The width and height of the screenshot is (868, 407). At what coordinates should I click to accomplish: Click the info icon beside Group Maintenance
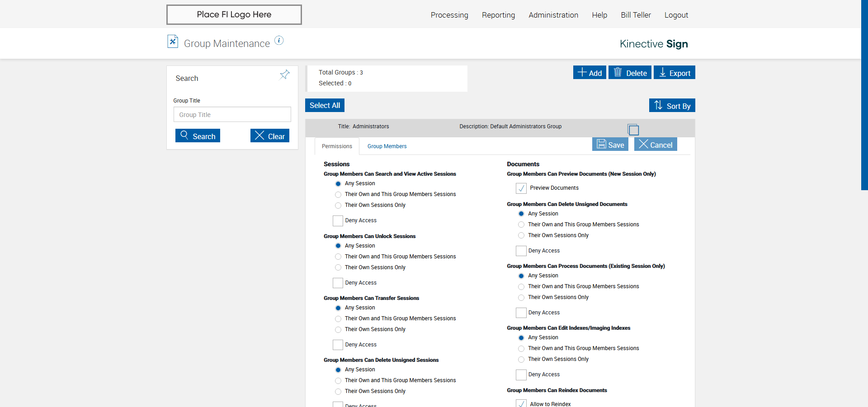coord(279,41)
